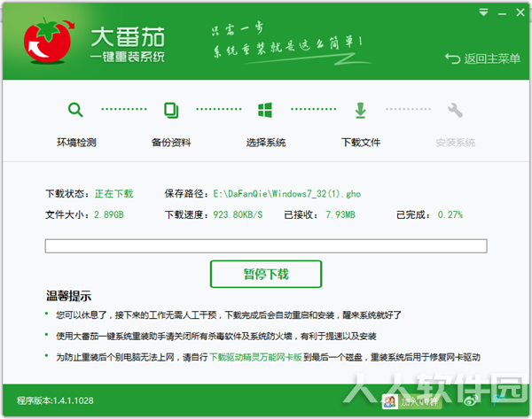The image size is (532, 419).
Task: Click the program version 程序版本:1.4.1.1028
Action: coord(55,400)
